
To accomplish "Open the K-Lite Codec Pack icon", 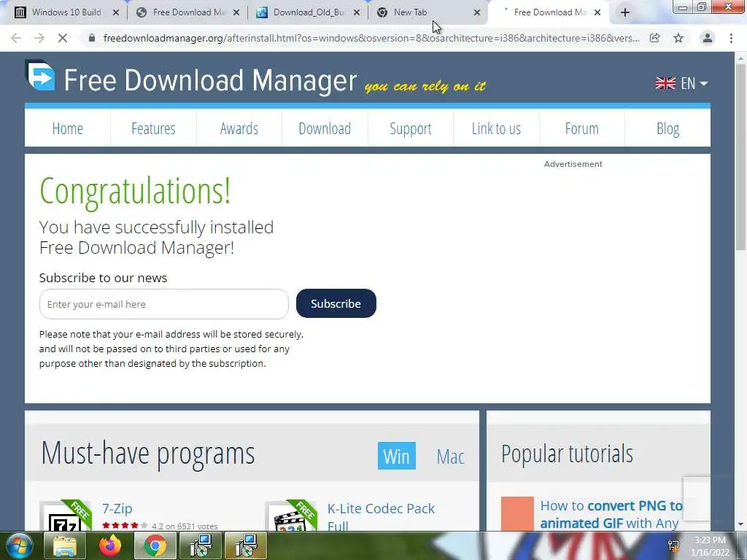I will point(291,516).
